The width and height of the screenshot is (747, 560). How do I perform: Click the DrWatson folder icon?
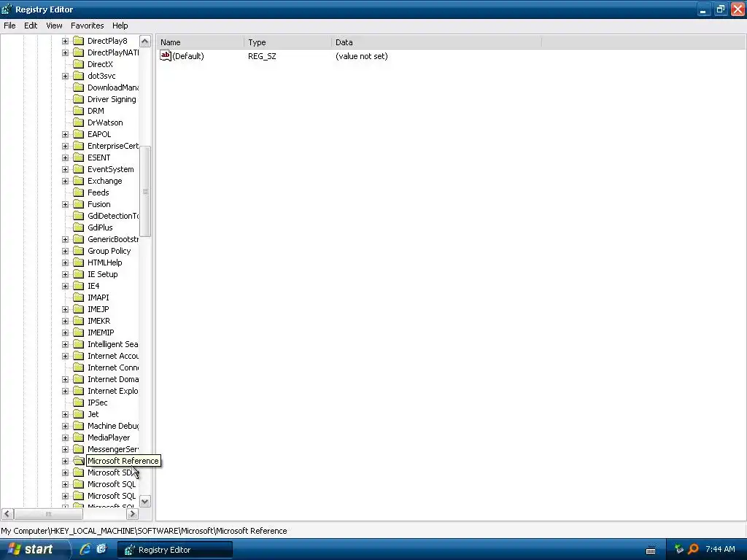[79, 122]
